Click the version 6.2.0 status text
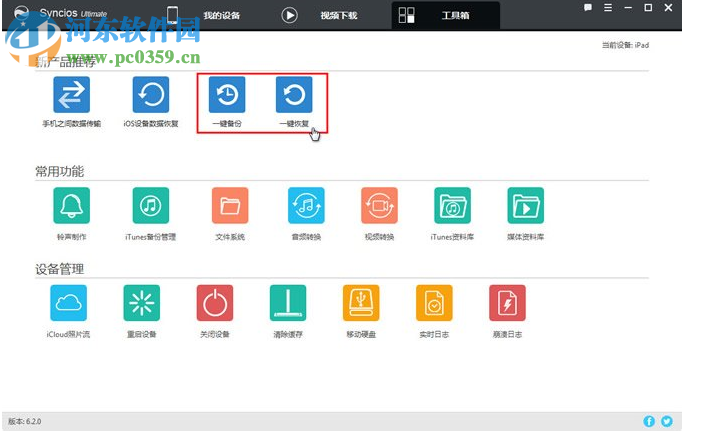708x441 pixels. coord(25,421)
